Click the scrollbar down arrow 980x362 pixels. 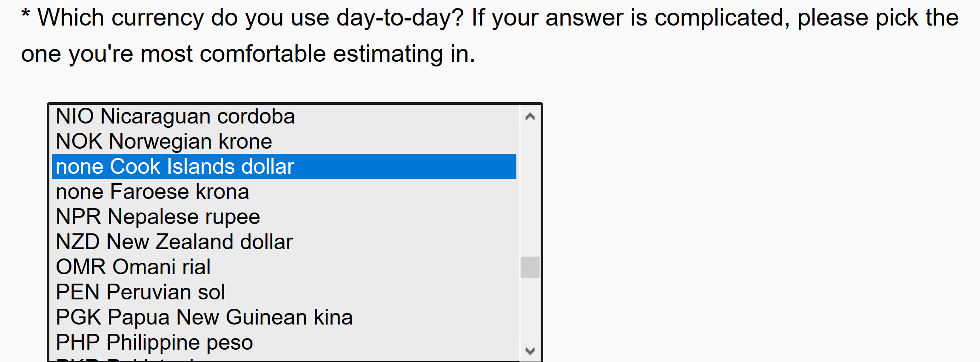pos(530,351)
